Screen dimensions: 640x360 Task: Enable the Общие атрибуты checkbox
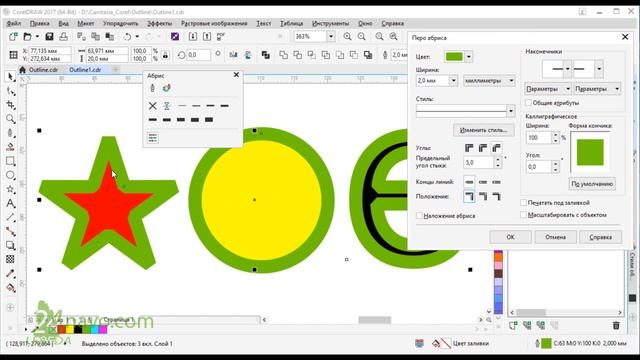[x=528, y=103]
